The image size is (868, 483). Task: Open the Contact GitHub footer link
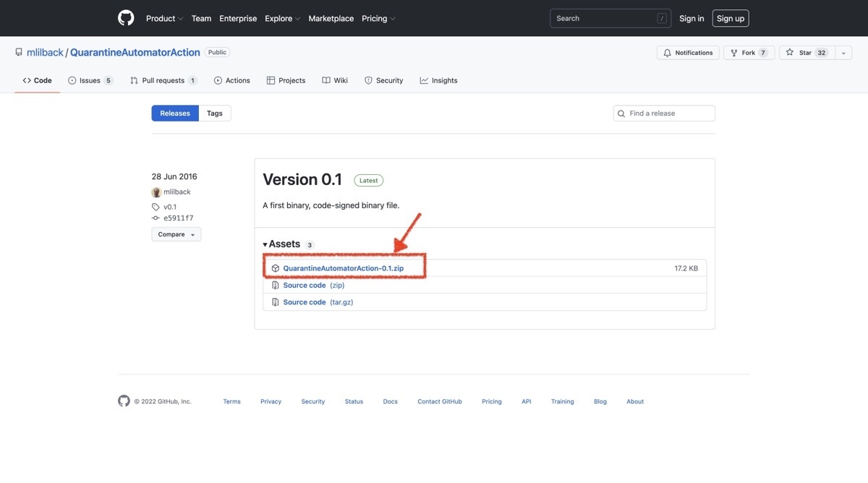click(440, 401)
